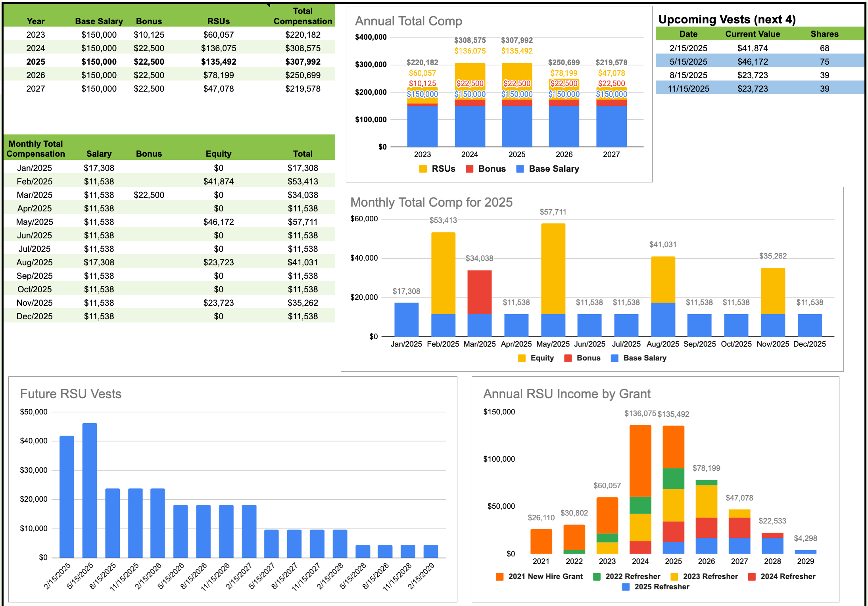Viewport: 868px width, 606px height.
Task: Click the bolded 2025 row in the yearly table
Action: (x=167, y=61)
